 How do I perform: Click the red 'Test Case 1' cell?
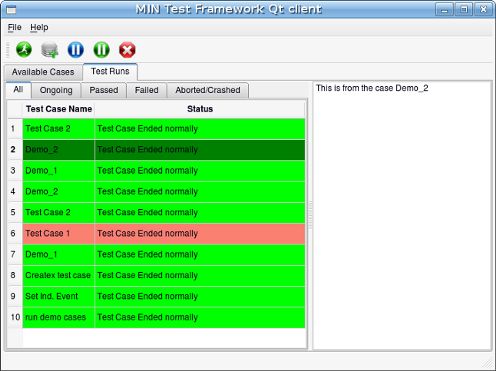tap(59, 233)
